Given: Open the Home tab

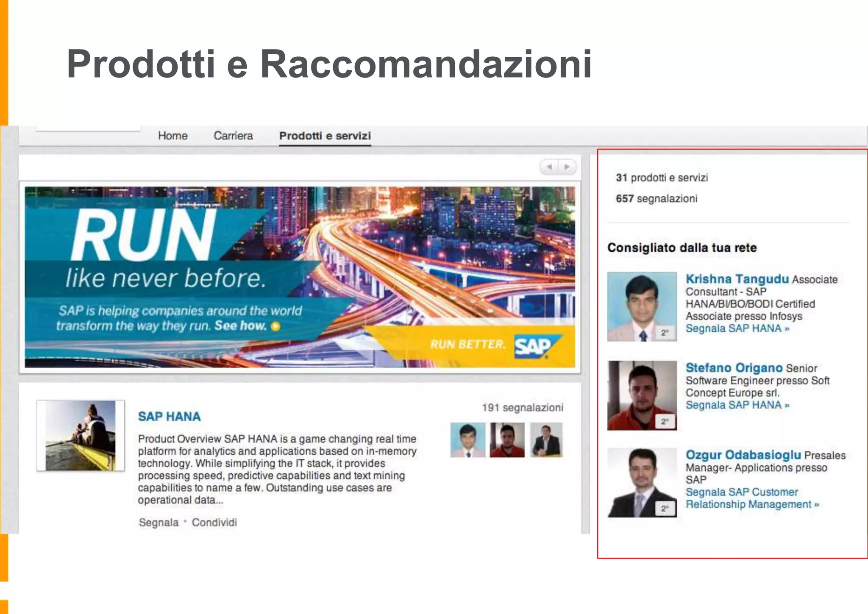Looking at the screenshot, I should click(172, 136).
